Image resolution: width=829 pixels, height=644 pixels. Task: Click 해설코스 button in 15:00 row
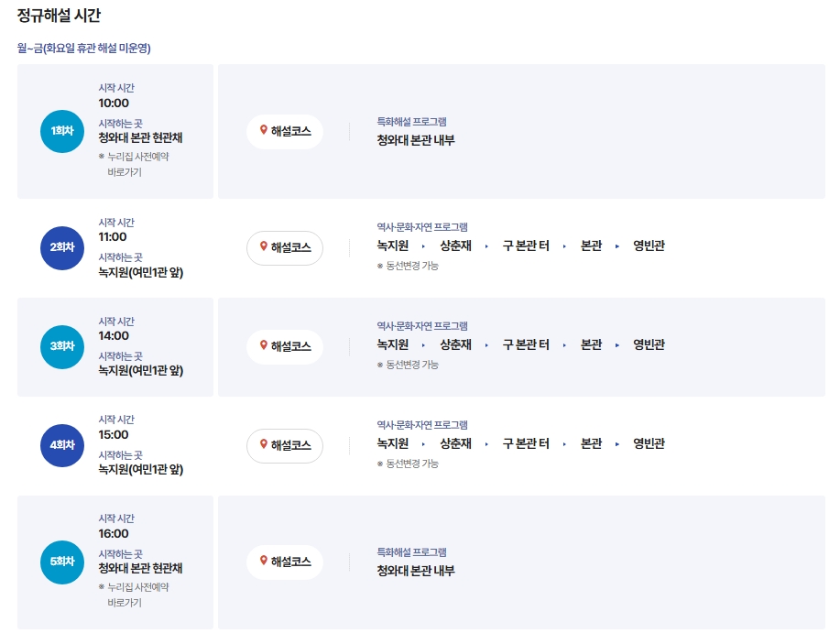pyautogui.click(x=285, y=446)
